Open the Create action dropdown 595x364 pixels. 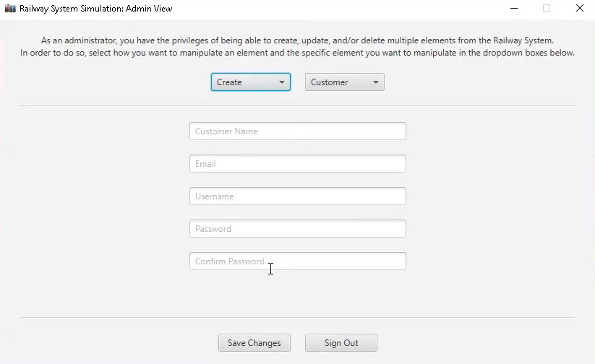point(250,82)
